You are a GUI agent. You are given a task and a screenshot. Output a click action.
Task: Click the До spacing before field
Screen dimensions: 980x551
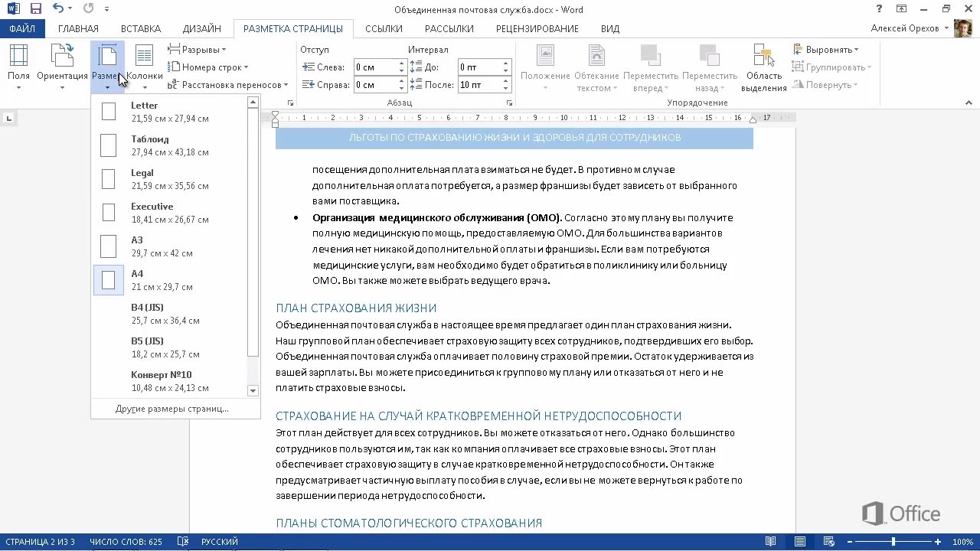coord(479,67)
